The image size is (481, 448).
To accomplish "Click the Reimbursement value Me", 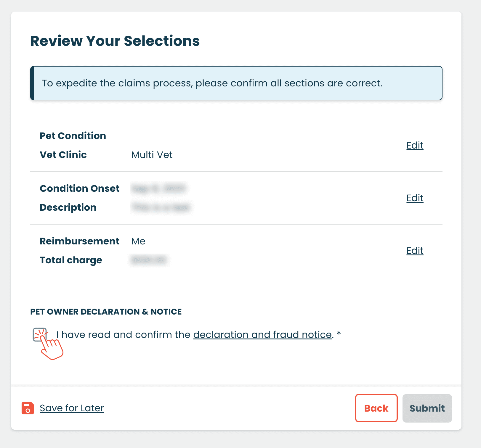I will click(138, 241).
